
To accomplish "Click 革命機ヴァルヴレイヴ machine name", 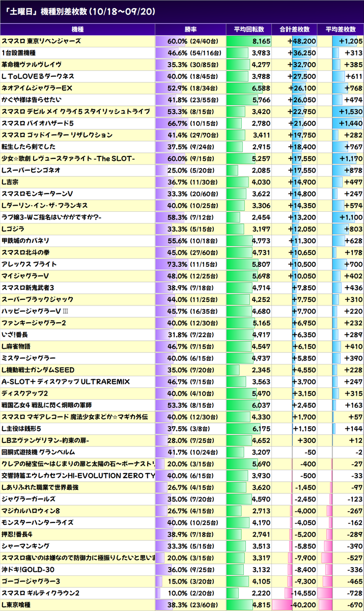I will [x=32, y=64].
